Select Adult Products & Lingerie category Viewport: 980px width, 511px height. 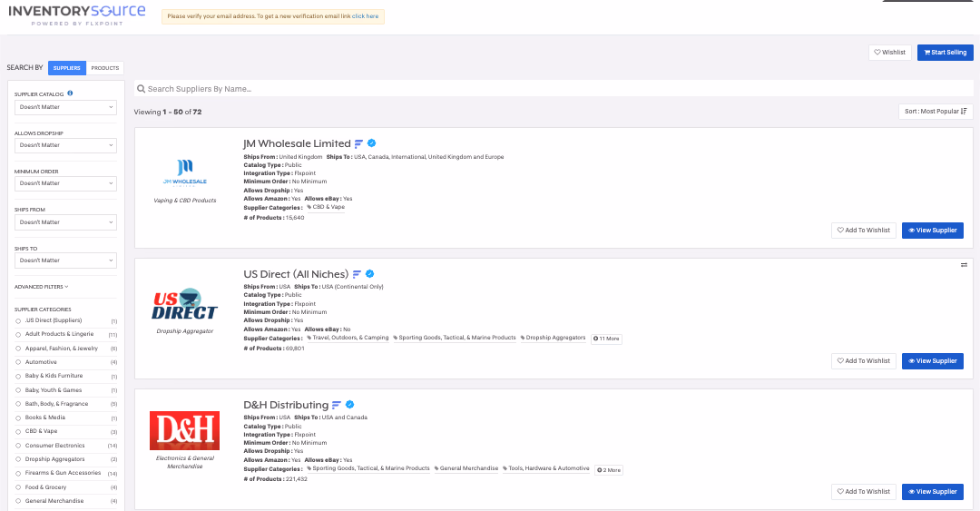click(x=18, y=335)
